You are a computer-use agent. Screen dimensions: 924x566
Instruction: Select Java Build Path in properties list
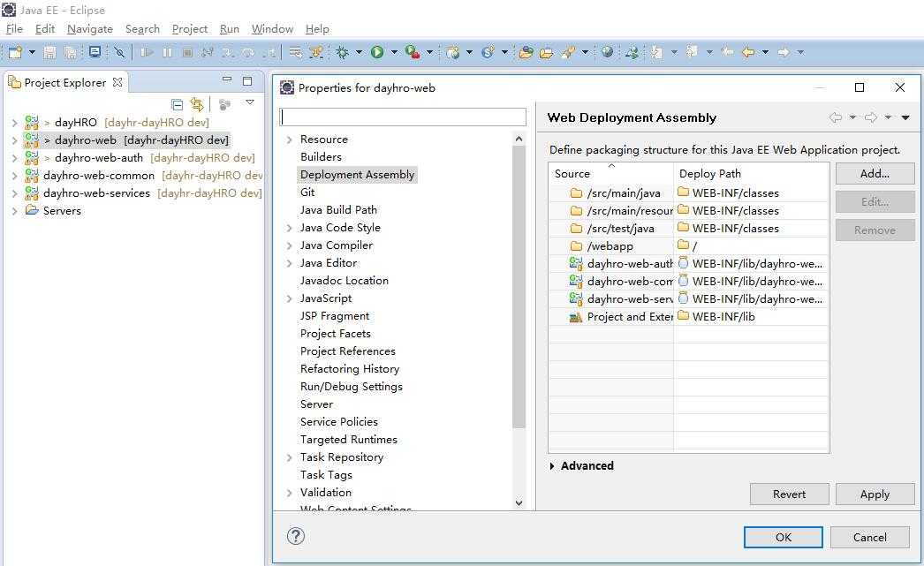(338, 210)
